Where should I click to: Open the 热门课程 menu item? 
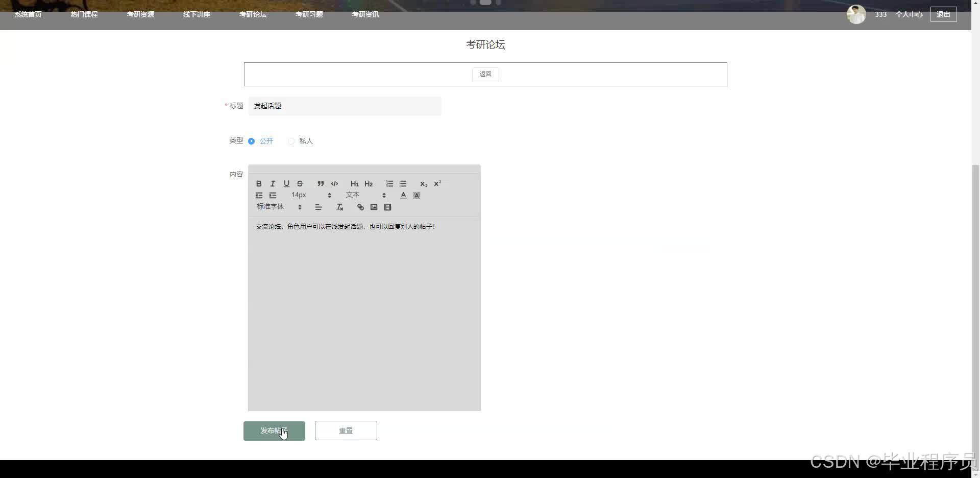click(84, 14)
